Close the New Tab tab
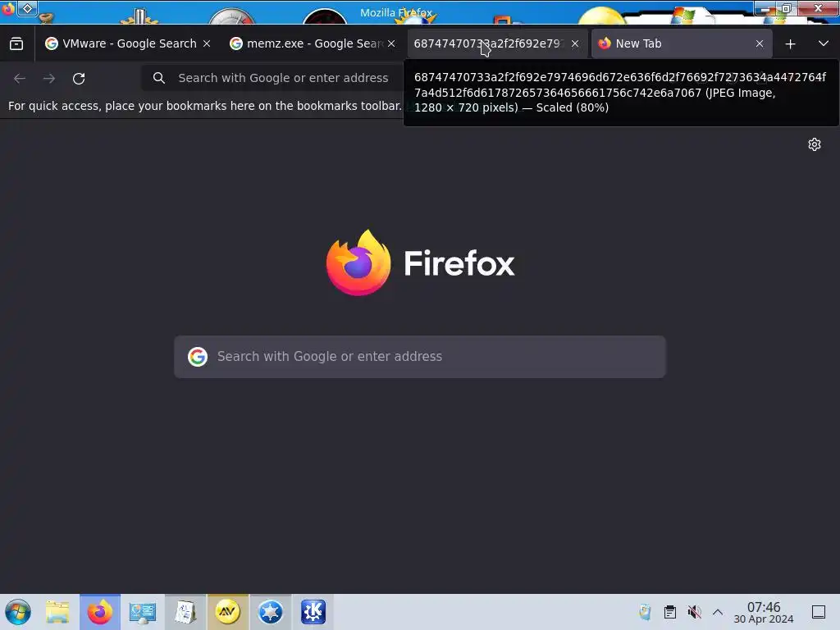840x630 pixels. tap(760, 43)
